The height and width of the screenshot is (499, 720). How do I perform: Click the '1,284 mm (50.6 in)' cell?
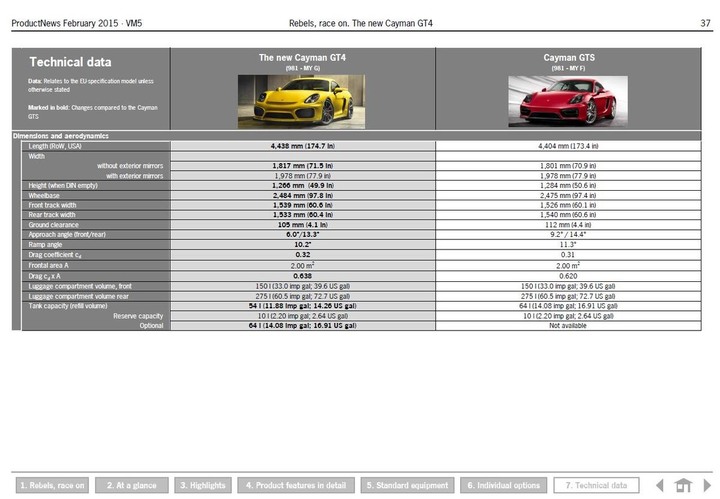pyautogui.click(x=568, y=185)
